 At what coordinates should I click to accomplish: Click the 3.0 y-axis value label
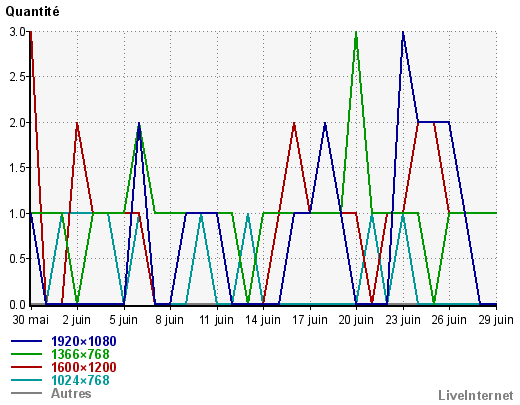point(17,32)
